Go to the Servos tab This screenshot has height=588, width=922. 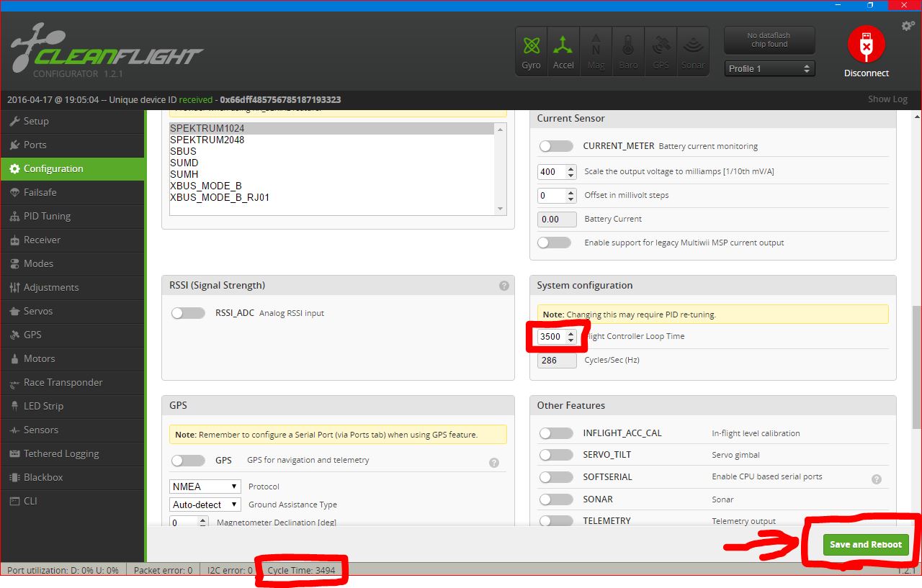point(72,311)
